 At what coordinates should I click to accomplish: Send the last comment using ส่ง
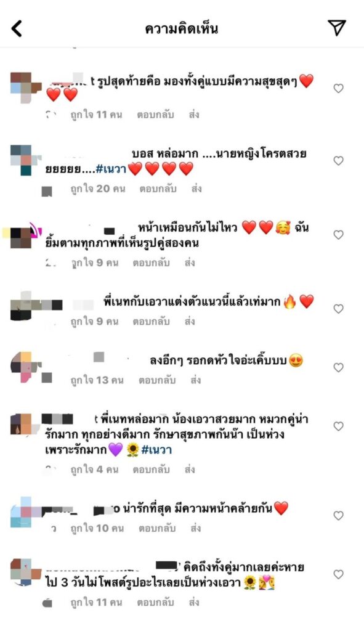click(x=194, y=602)
